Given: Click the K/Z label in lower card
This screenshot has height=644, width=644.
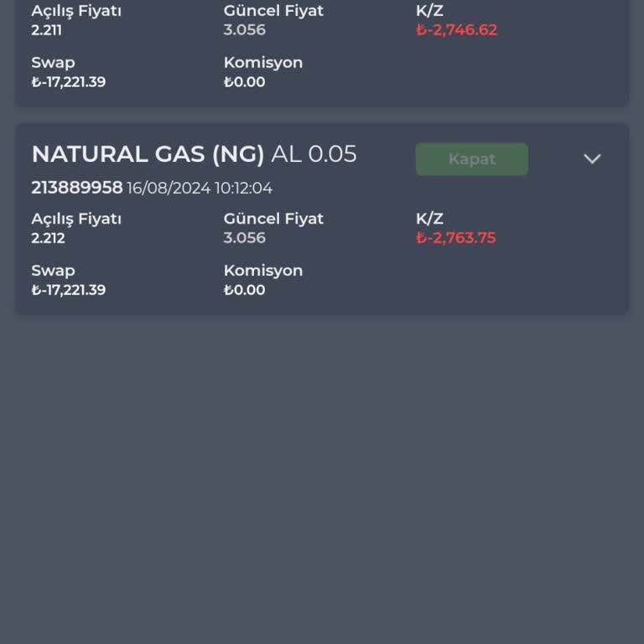Looking at the screenshot, I should click(x=429, y=219).
